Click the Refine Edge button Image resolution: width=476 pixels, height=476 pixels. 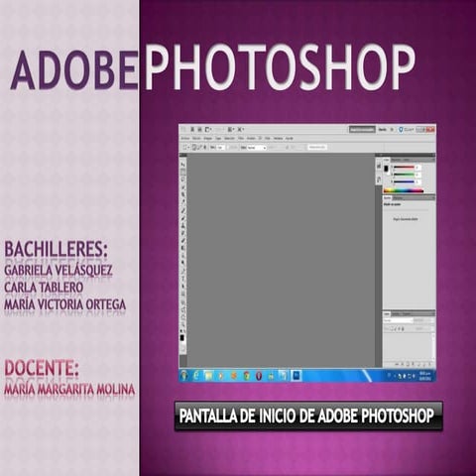tap(317, 147)
